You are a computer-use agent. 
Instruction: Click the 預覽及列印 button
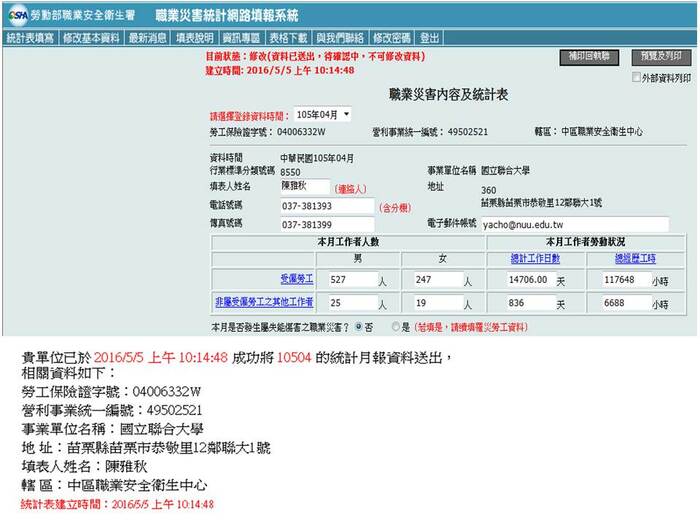tap(661, 57)
